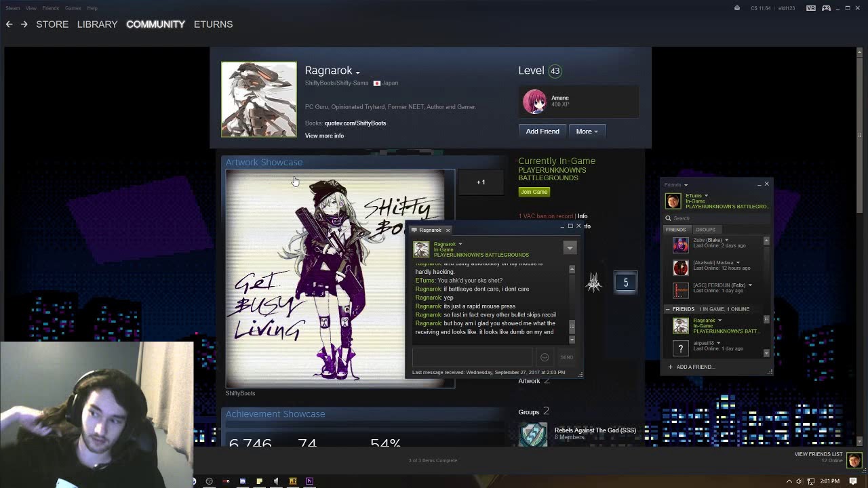The height and width of the screenshot is (488, 868).
Task: Open the Steam menu
Action: coord(12,8)
